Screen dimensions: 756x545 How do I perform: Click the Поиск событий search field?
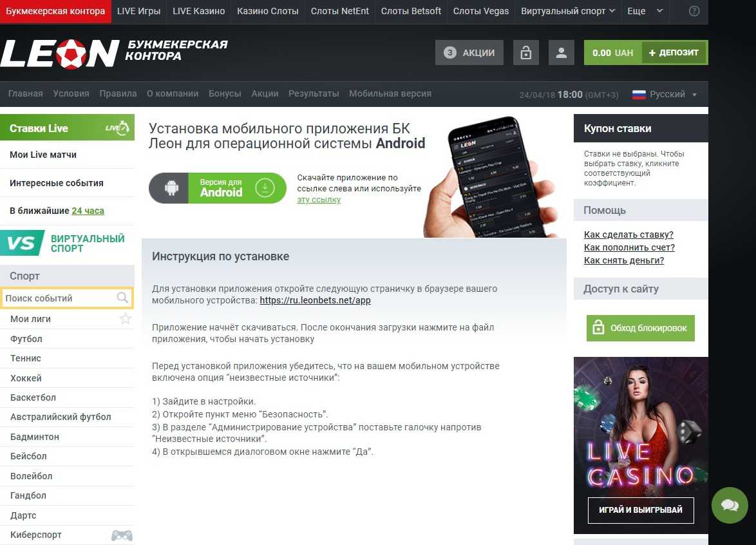pyautogui.click(x=67, y=298)
